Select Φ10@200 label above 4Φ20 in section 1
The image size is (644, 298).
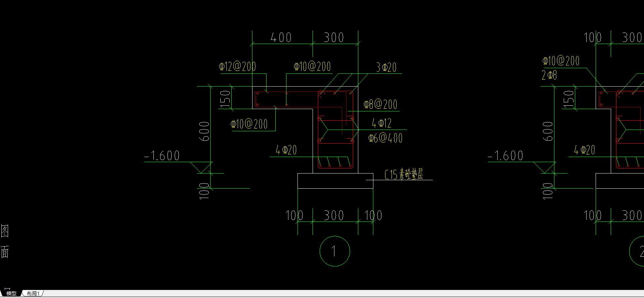point(249,124)
